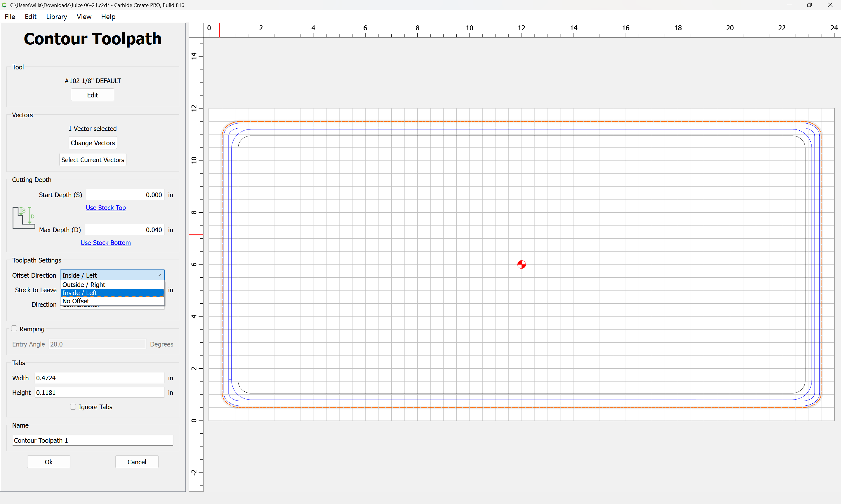The image size is (841, 504).
Task: Click Edit button under tool name
Action: click(x=93, y=95)
